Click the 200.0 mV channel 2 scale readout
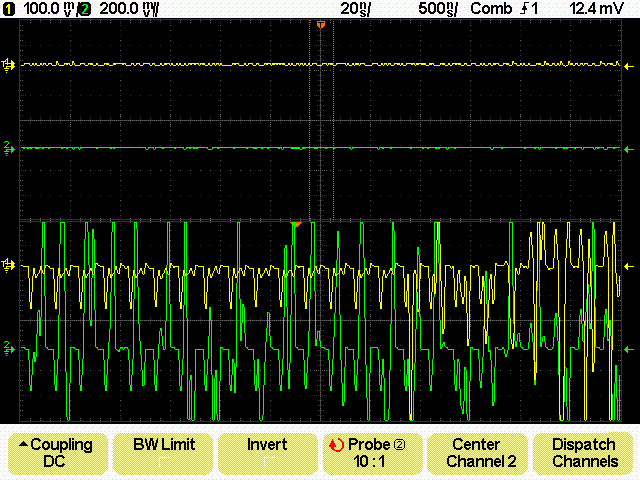This screenshot has width=640, height=480. pyautogui.click(x=129, y=9)
